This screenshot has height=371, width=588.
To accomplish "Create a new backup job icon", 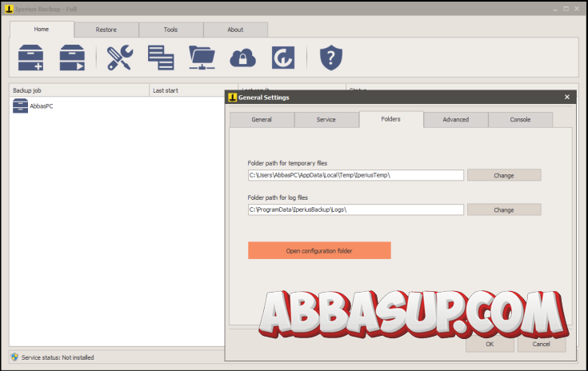I will (x=30, y=58).
